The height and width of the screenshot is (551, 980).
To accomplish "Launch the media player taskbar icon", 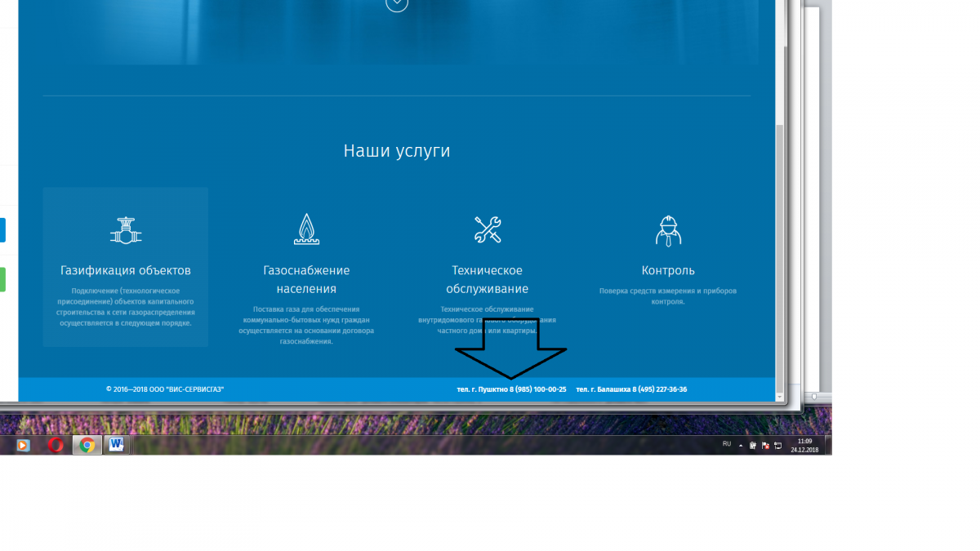I will tap(23, 445).
